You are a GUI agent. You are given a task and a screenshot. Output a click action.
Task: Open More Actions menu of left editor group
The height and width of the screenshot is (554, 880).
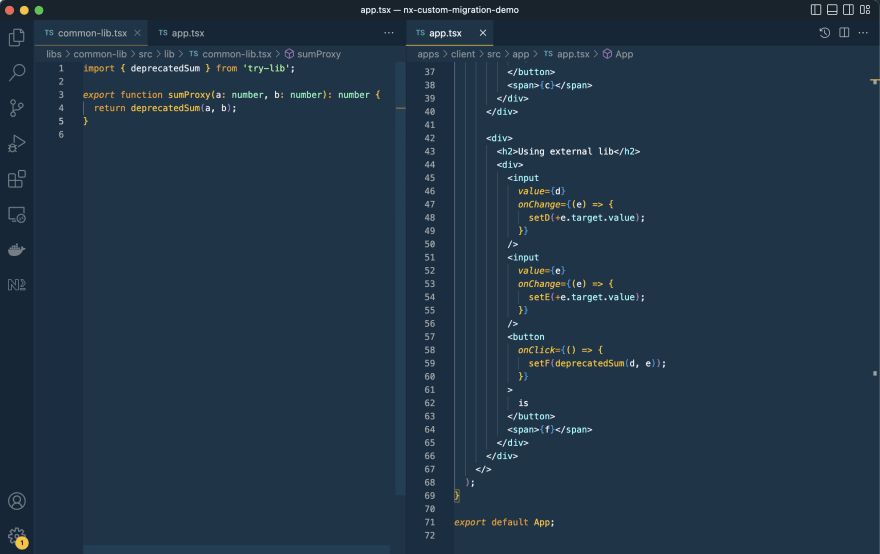pyautogui.click(x=389, y=33)
